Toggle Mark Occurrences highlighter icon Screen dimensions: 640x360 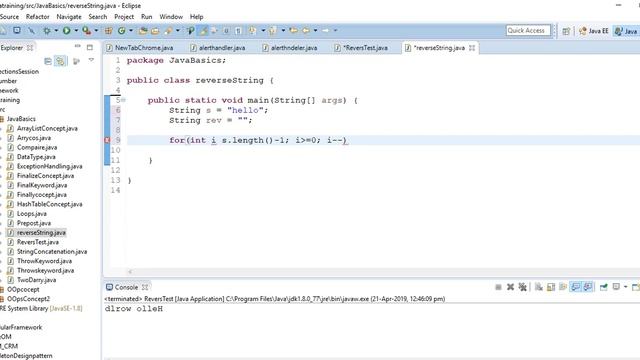click(x=203, y=31)
